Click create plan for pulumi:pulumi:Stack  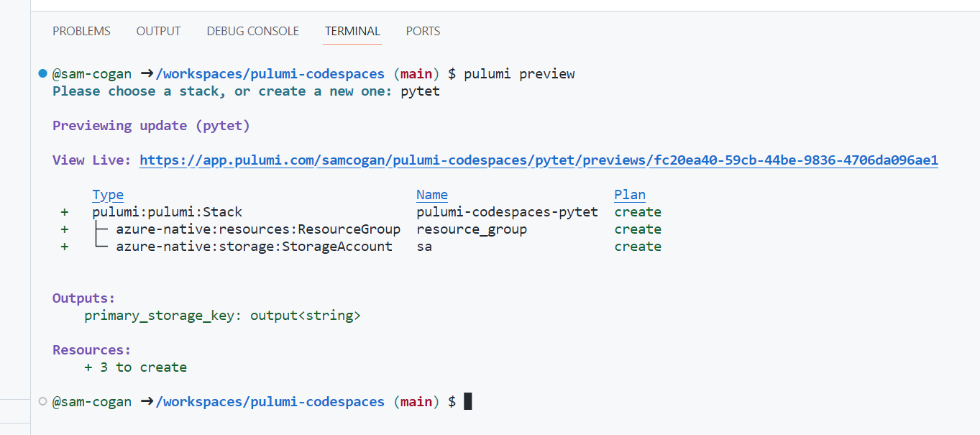pyautogui.click(x=638, y=212)
